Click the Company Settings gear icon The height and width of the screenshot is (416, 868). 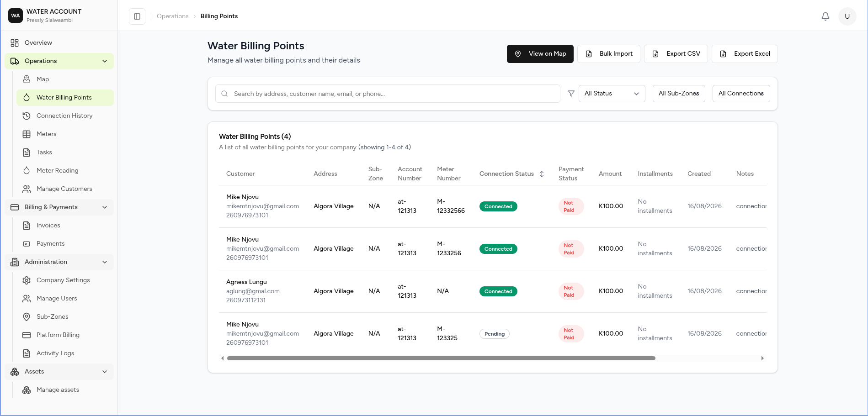coord(27,280)
